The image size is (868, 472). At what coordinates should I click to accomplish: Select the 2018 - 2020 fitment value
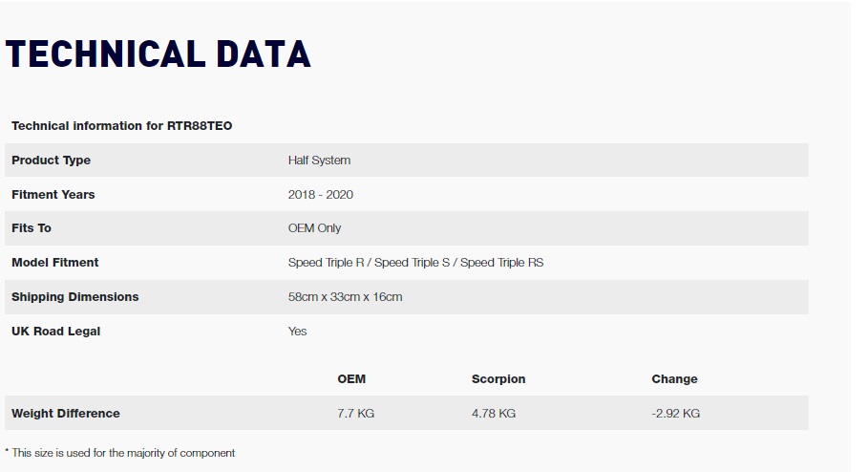(321, 195)
